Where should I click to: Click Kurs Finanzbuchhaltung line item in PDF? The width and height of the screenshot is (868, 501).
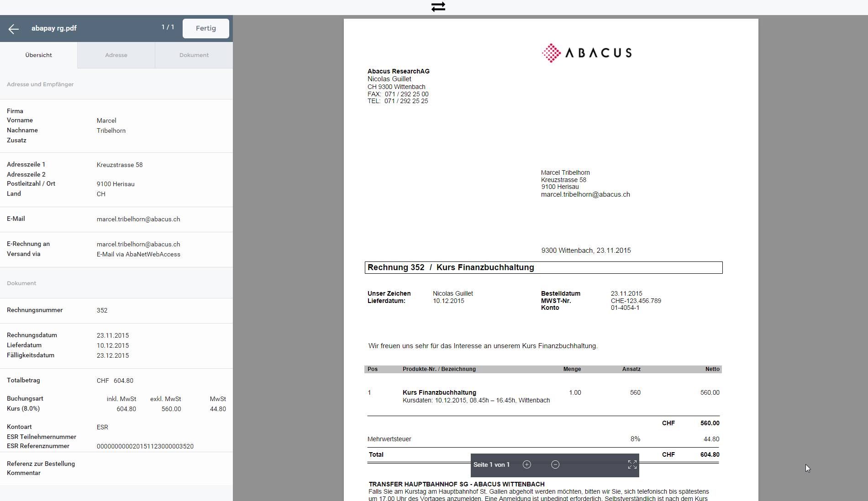[439, 392]
